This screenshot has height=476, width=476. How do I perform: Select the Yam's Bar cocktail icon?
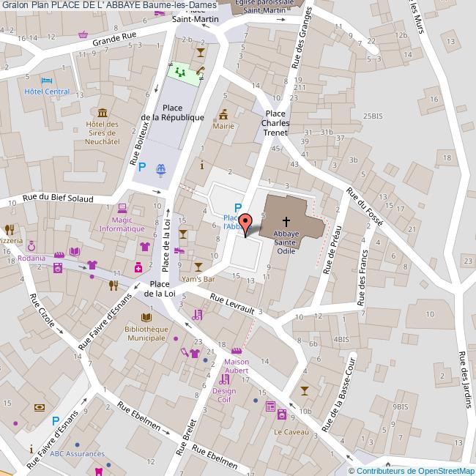198,267
